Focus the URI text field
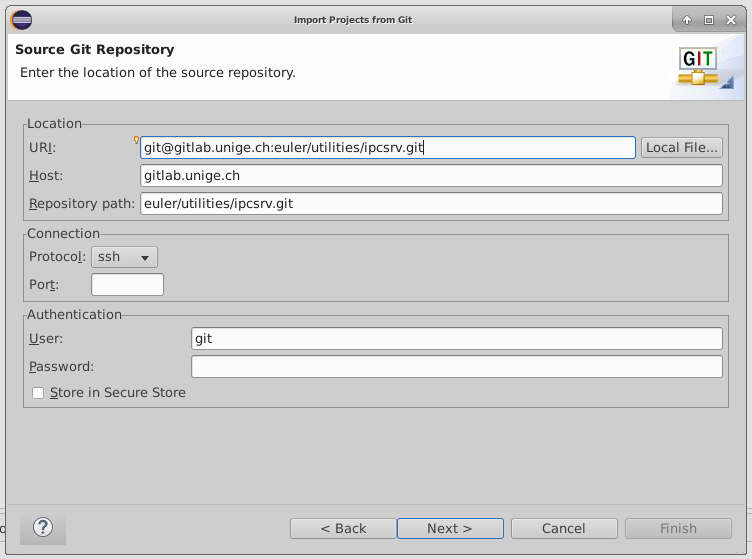 click(387, 148)
